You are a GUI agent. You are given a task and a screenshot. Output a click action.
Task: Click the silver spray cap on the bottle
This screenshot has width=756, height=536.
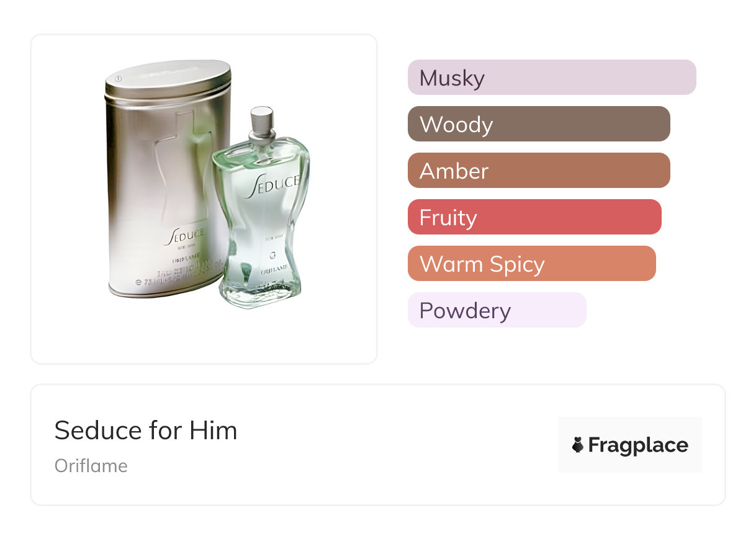pos(262,117)
